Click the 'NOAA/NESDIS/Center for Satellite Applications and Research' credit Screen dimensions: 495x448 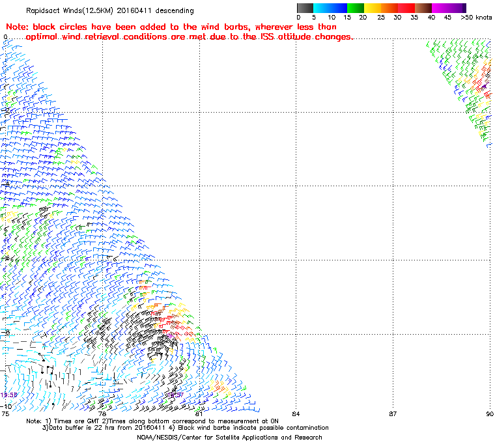[229, 438]
